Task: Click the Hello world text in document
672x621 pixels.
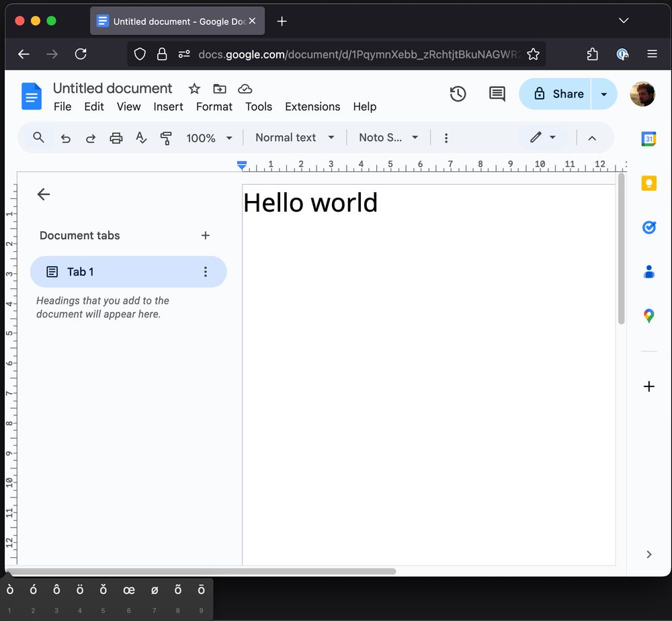Action: click(x=310, y=203)
